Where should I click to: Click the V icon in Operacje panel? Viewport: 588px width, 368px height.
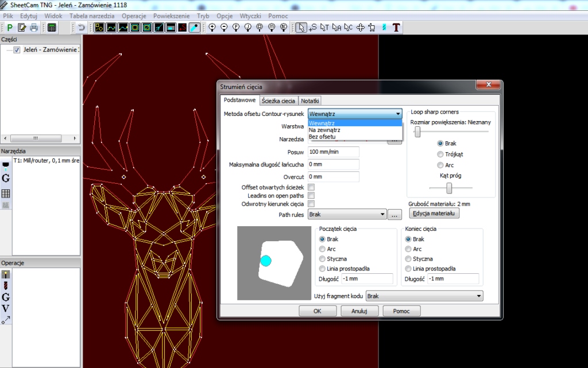[6, 308]
